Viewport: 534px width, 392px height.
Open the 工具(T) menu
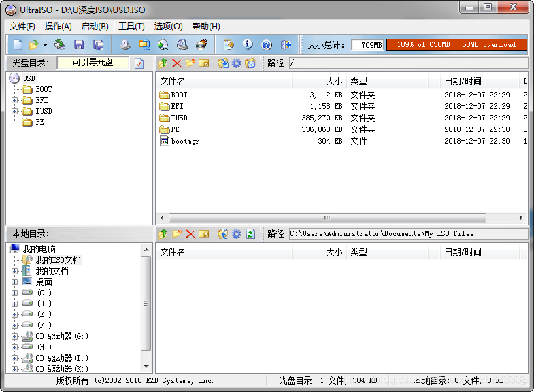[x=131, y=27]
